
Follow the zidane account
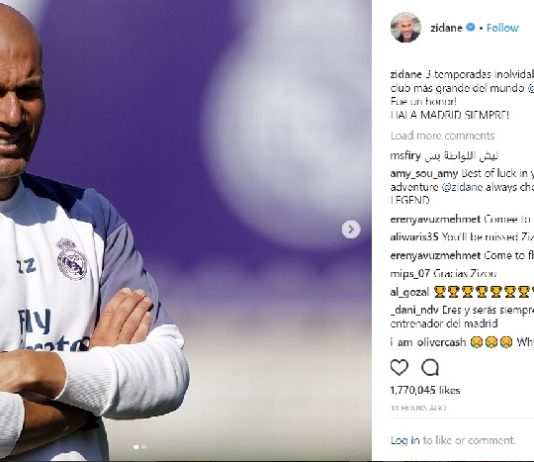pyautogui.click(x=502, y=28)
